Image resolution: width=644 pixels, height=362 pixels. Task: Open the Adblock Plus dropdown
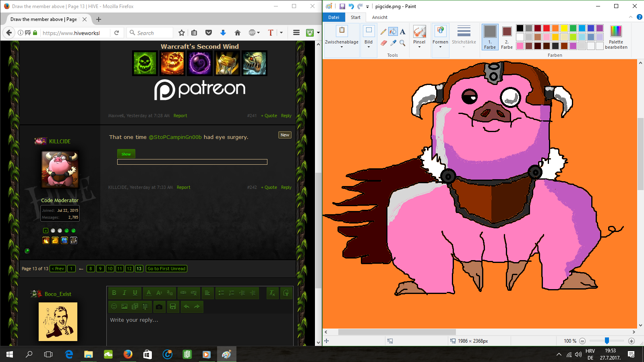point(259,33)
